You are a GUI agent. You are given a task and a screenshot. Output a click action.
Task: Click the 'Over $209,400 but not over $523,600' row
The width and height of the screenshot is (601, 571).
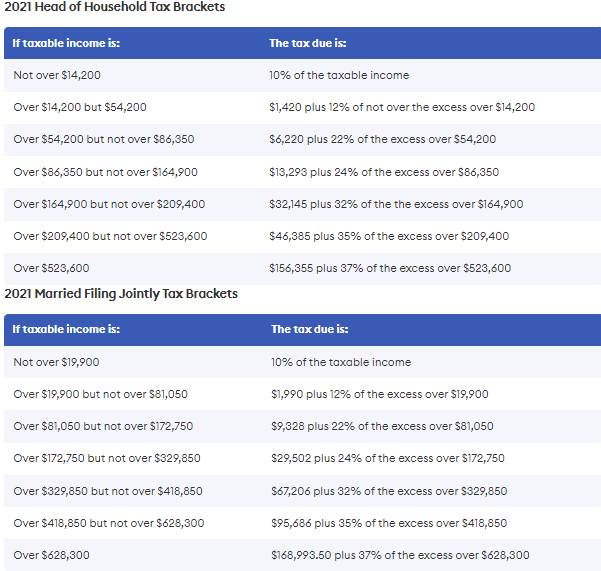point(302,236)
